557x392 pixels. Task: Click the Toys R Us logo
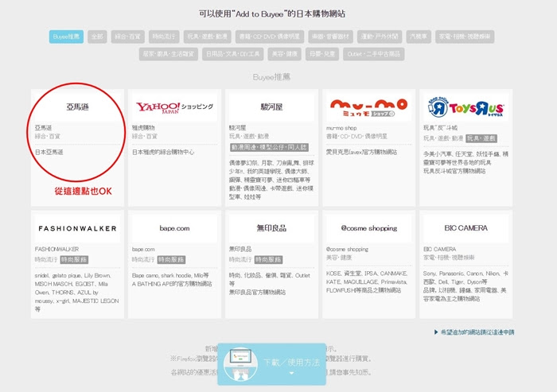coord(465,107)
